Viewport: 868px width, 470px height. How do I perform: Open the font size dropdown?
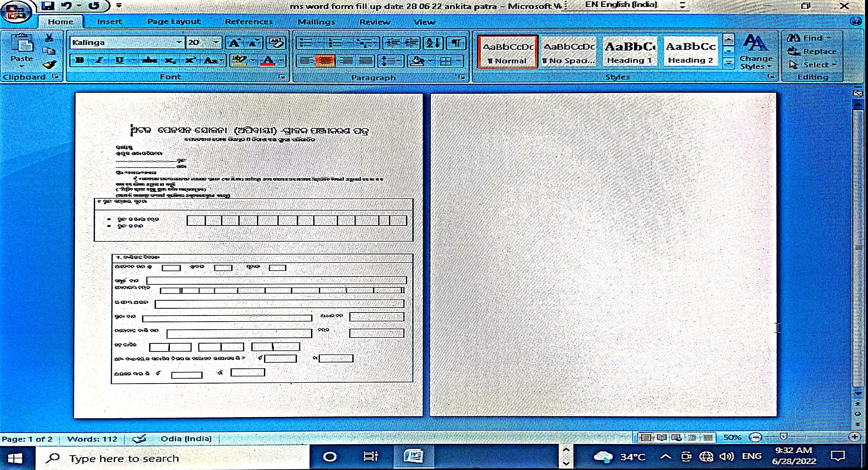[x=216, y=42]
